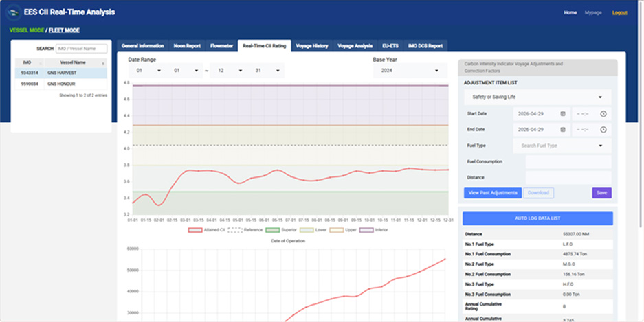This screenshot has height=322, width=644.
Task: Switch to the Voyage History tab
Action: [312, 46]
